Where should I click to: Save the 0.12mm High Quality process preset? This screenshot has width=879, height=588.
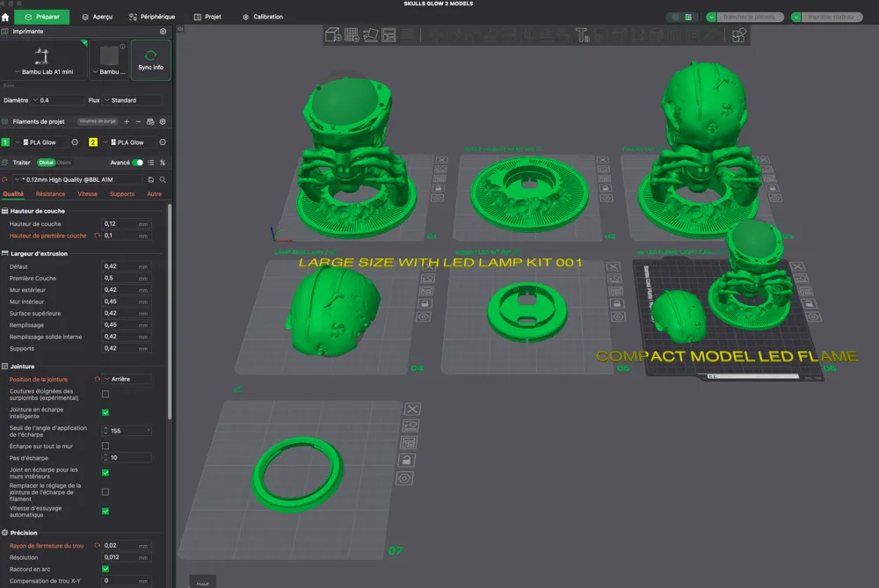(x=151, y=180)
